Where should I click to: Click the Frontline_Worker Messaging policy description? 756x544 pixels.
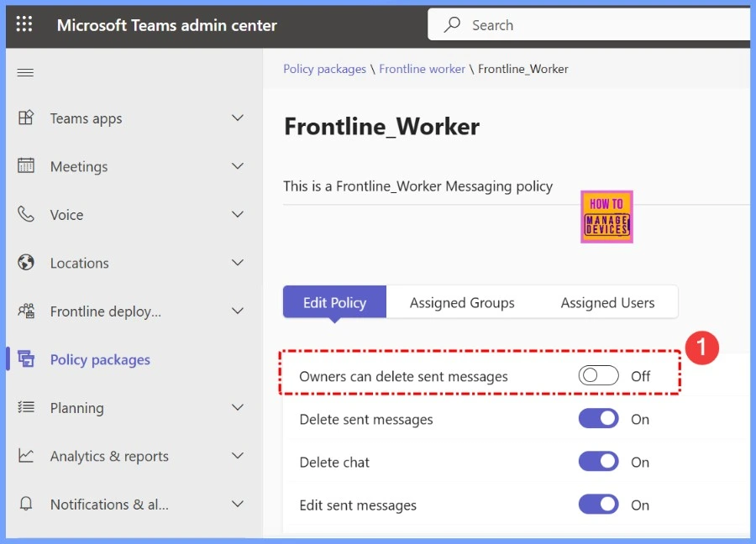coord(417,186)
